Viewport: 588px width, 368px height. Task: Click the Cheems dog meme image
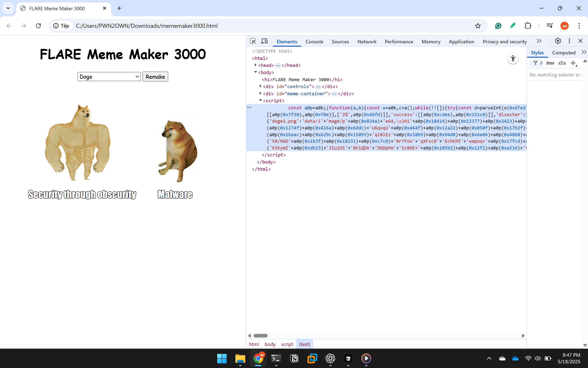[178, 150]
